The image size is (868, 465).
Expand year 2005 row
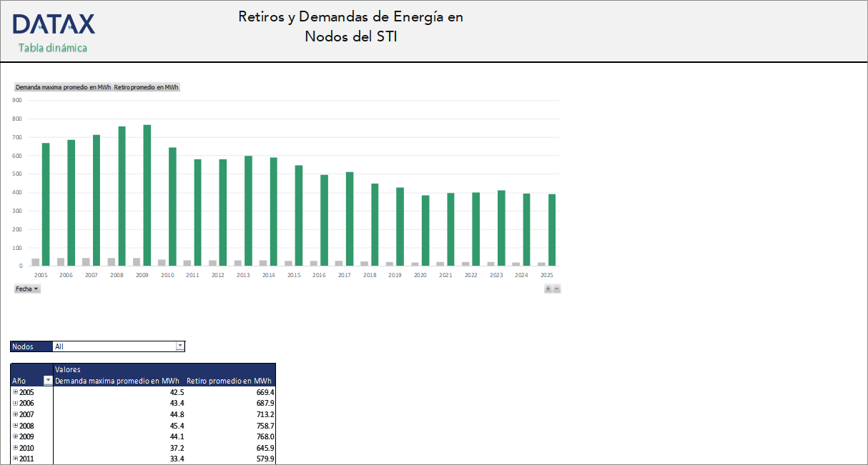[x=16, y=392]
